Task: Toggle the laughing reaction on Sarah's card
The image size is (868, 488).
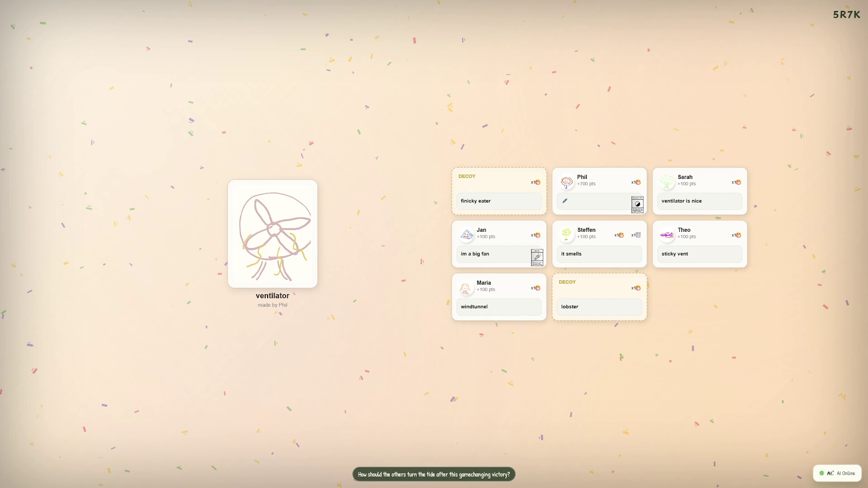Action: [x=737, y=183]
